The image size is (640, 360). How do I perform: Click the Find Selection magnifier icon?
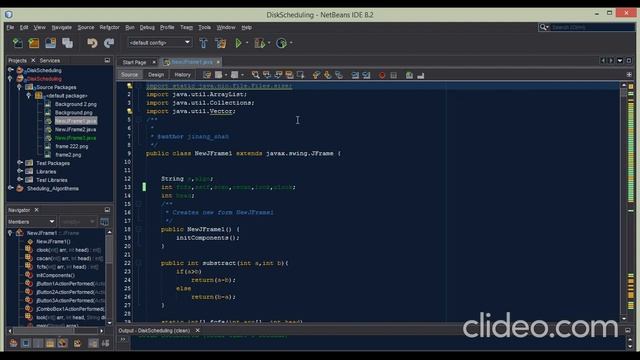tap(256, 75)
